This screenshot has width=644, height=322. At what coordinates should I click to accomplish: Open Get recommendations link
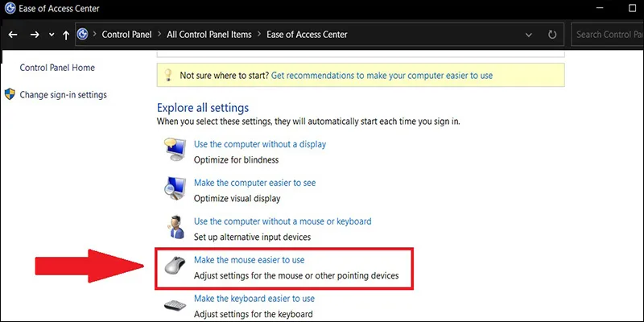(382, 75)
